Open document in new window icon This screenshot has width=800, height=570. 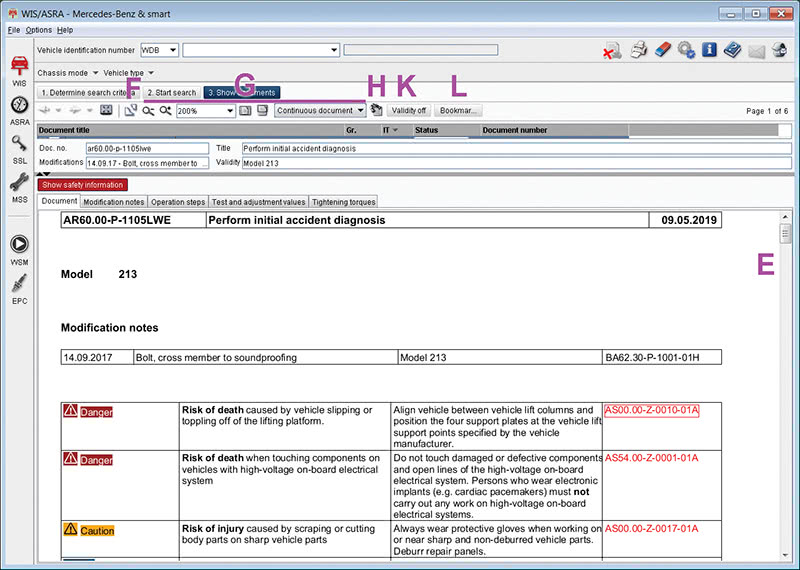click(131, 110)
